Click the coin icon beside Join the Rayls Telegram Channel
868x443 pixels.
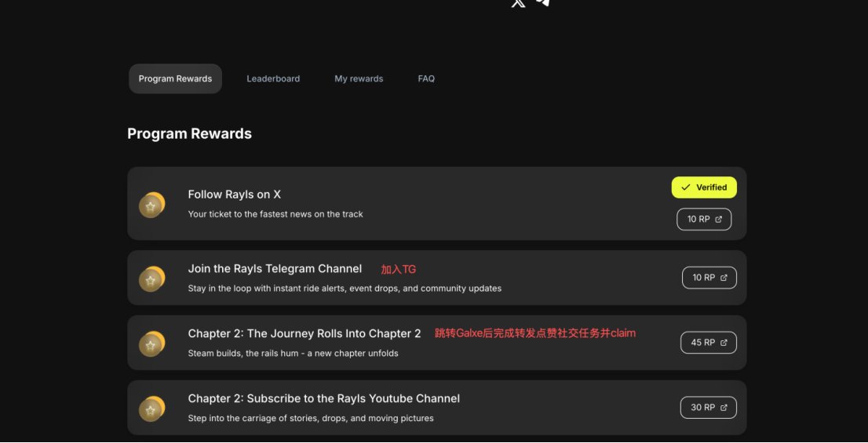[x=151, y=279]
